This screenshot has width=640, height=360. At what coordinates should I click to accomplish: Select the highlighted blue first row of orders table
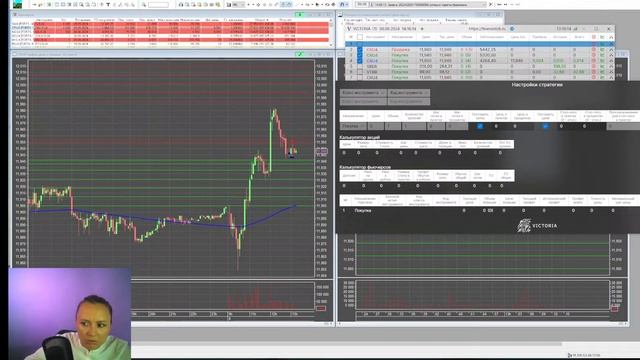[480, 44]
